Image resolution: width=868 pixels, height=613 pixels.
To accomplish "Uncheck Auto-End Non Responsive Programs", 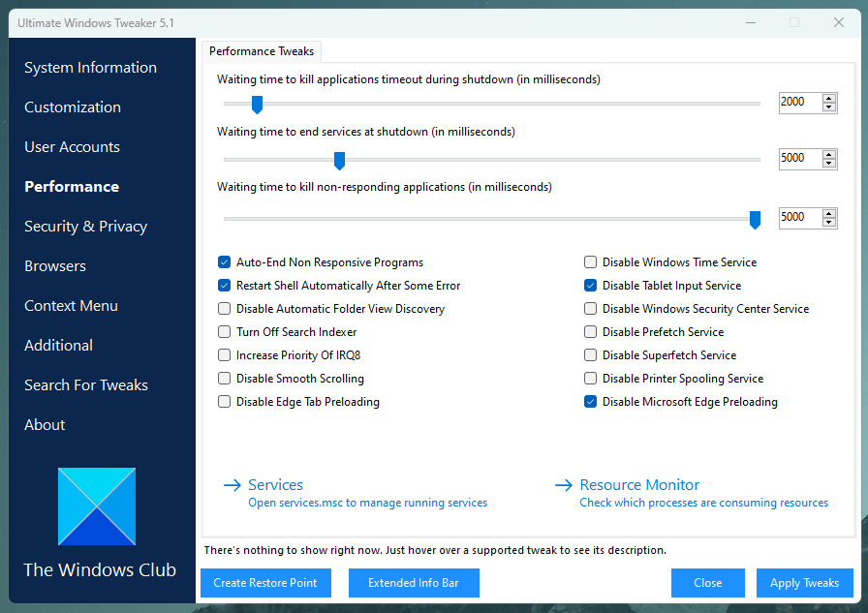I will click(225, 262).
